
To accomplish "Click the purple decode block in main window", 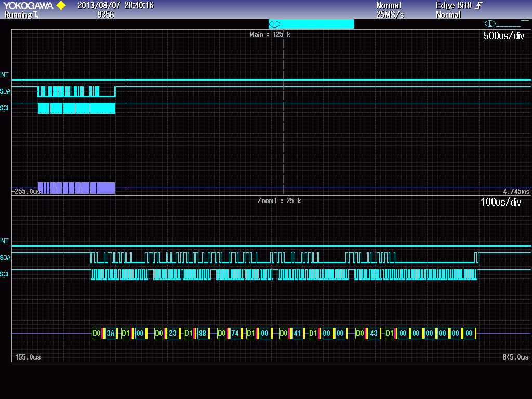I will pos(76,188).
